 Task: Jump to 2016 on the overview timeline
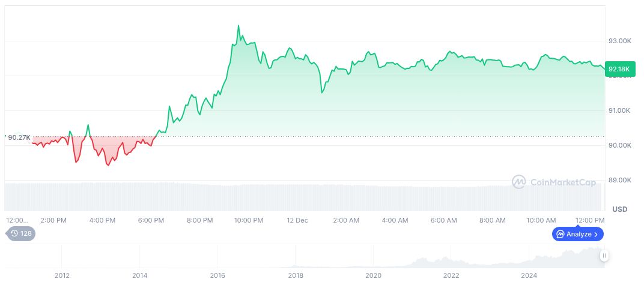(x=217, y=275)
